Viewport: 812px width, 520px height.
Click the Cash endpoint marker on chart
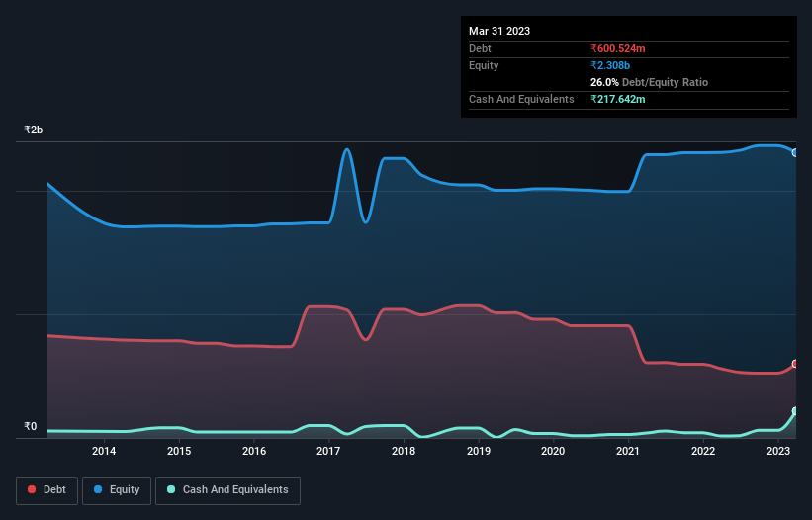pos(795,411)
